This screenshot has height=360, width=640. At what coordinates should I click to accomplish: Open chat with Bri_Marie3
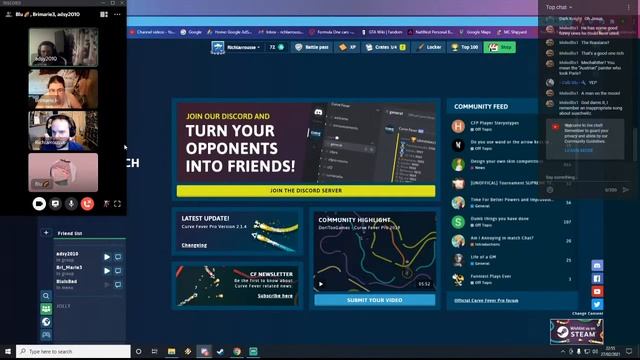(118, 271)
